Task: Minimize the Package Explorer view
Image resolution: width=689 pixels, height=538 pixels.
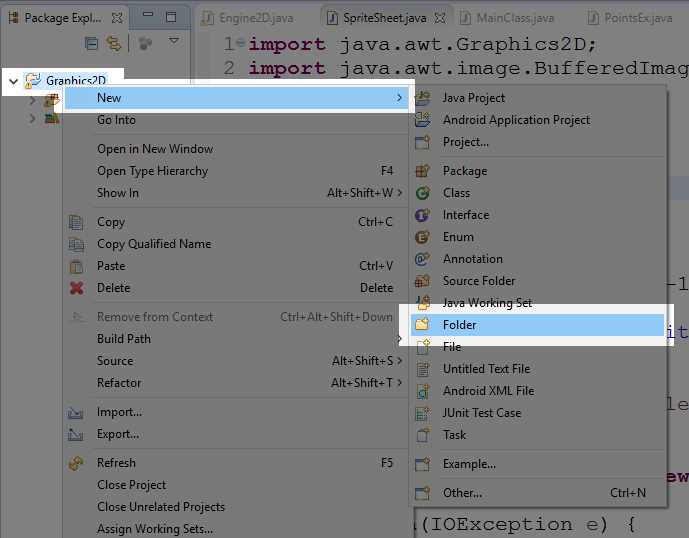Action: point(148,15)
